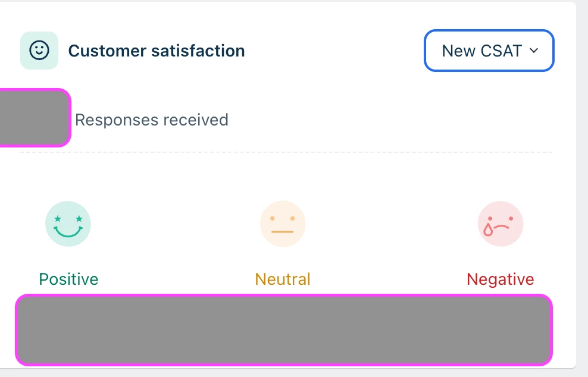Open the New CSAT dropdown
This screenshot has height=377, width=588.
coord(489,51)
